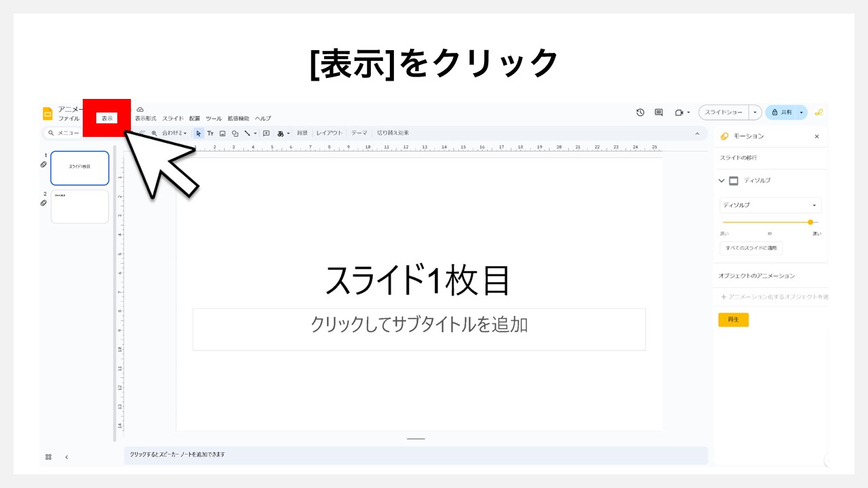Open the version history icon
Viewport: 868px width, 488px height.
click(x=640, y=112)
